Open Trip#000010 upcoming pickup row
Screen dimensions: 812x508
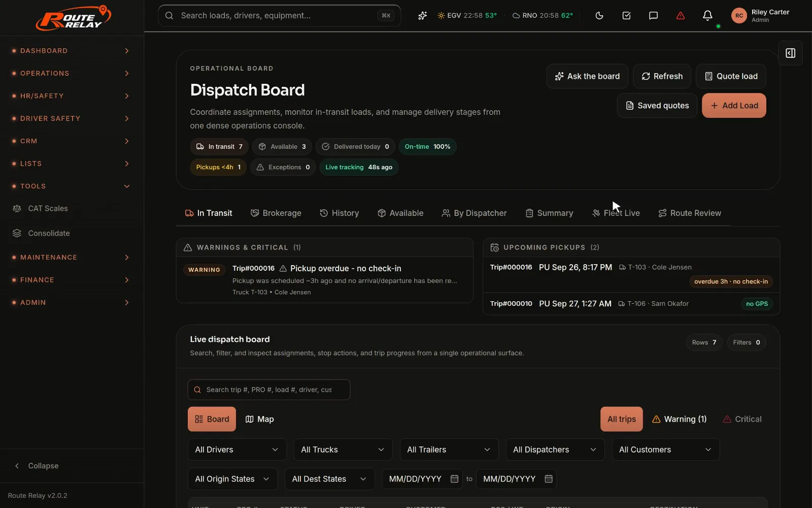point(631,304)
